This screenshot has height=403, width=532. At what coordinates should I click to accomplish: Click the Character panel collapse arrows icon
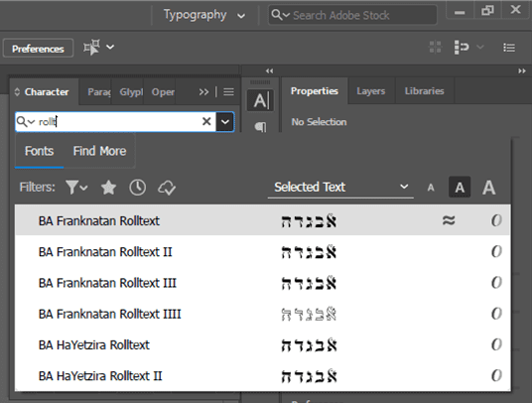pos(17,92)
